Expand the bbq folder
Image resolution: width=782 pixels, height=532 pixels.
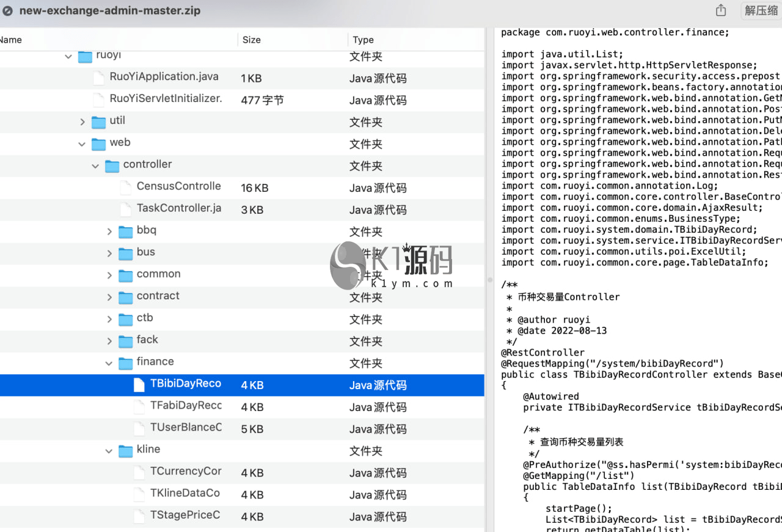109,231
